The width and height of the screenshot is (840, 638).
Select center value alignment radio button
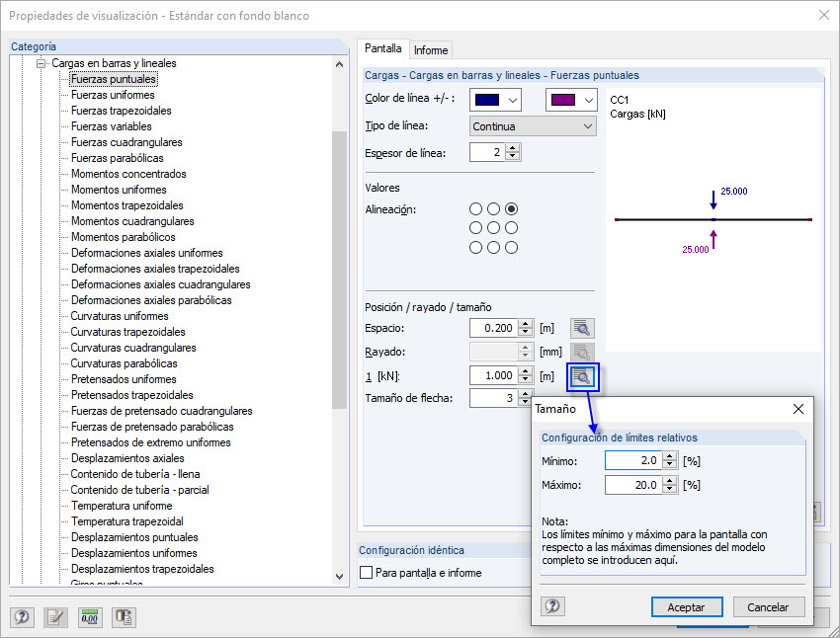click(493, 228)
